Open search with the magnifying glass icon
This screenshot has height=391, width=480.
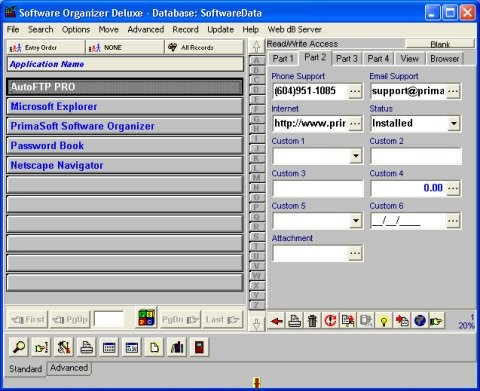click(19, 347)
